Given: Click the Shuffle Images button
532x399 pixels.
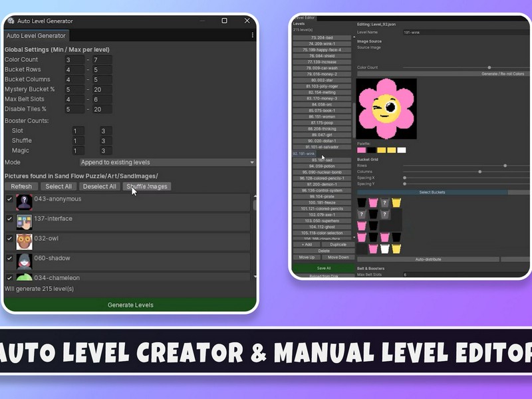Looking at the screenshot, I should (x=147, y=187).
